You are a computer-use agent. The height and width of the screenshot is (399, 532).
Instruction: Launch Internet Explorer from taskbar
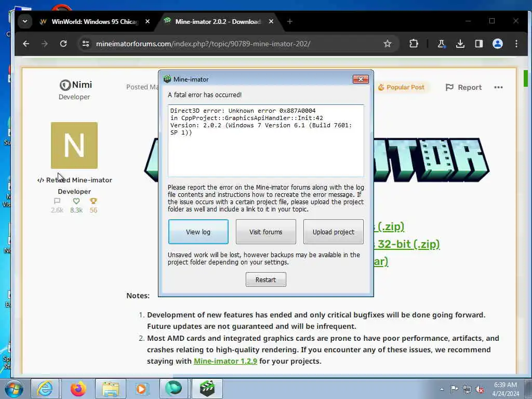point(45,389)
